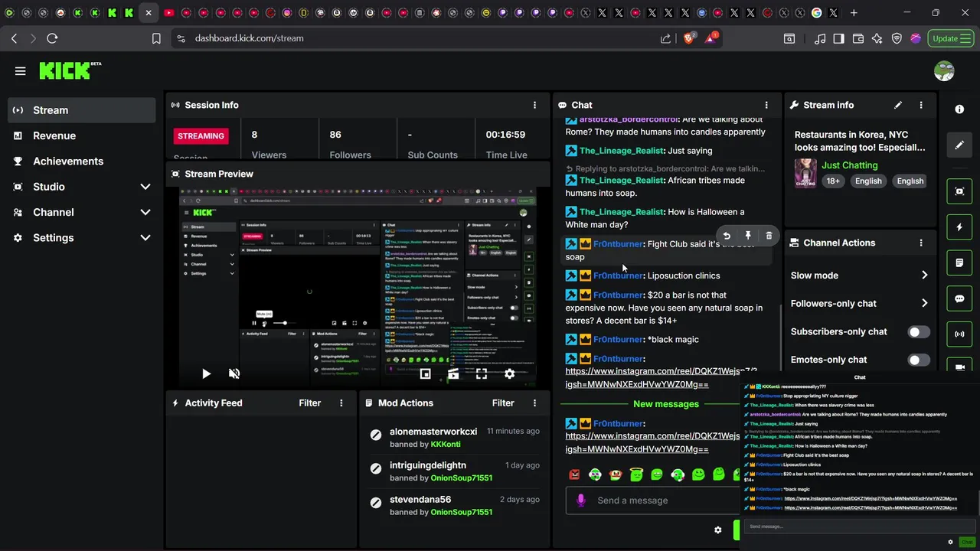Click the Send a message field

click(651, 500)
